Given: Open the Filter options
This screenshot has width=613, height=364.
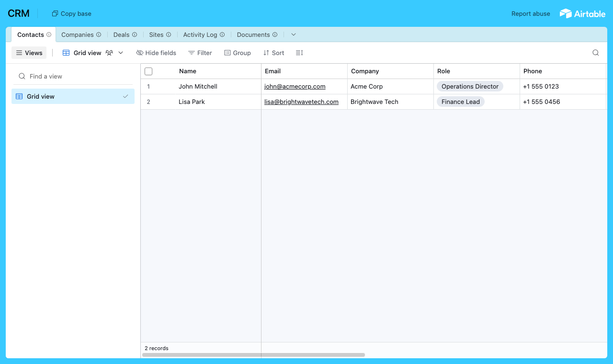Looking at the screenshot, I should (x=200, y=53).
